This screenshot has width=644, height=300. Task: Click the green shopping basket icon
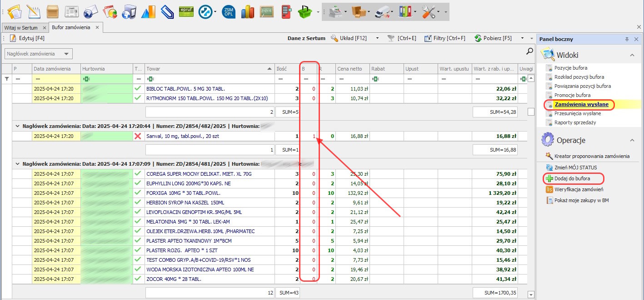(305, 11)
